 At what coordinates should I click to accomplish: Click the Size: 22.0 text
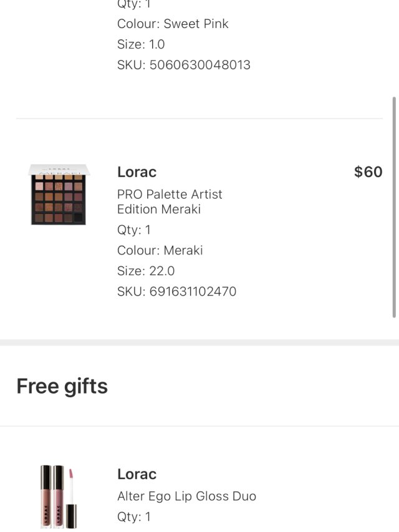[146, 271]
